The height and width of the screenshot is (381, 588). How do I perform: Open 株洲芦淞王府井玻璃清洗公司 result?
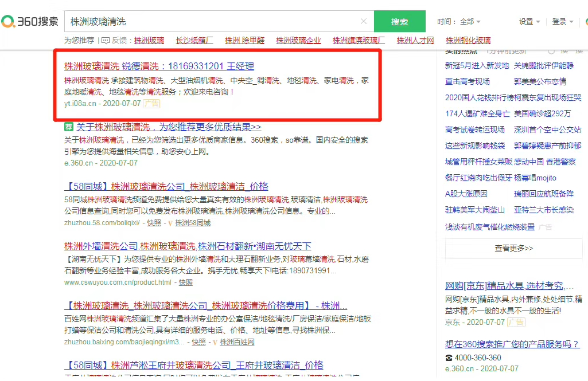(x=193, y=365)
